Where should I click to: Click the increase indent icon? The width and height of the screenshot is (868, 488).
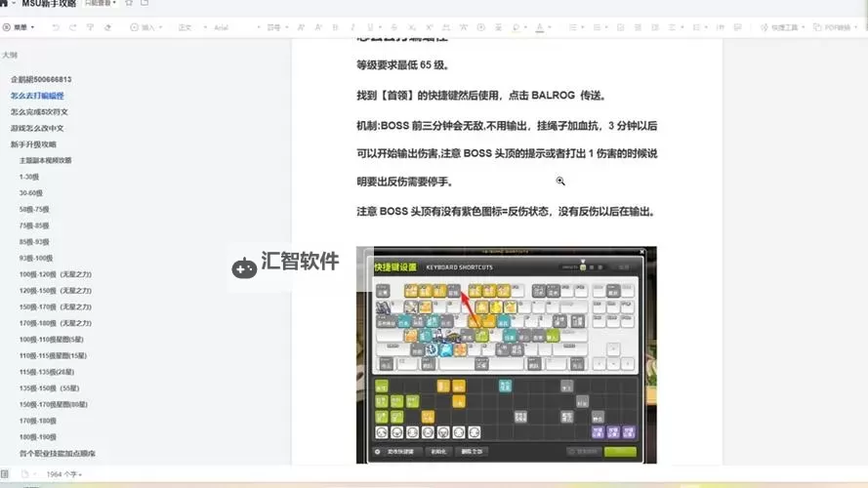[x=655, y=27]
